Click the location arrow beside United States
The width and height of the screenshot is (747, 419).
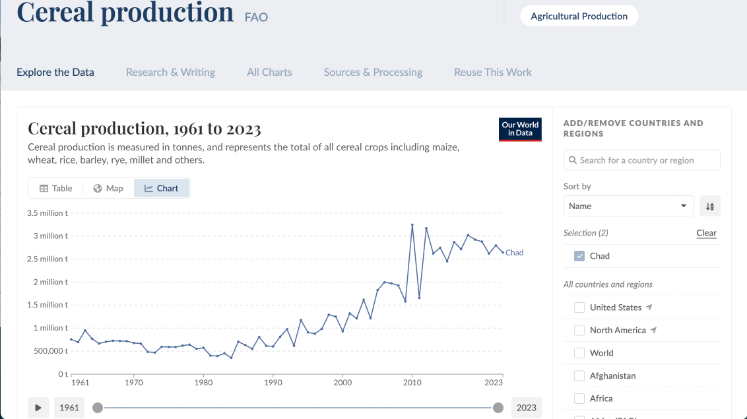tap(650, 307)
